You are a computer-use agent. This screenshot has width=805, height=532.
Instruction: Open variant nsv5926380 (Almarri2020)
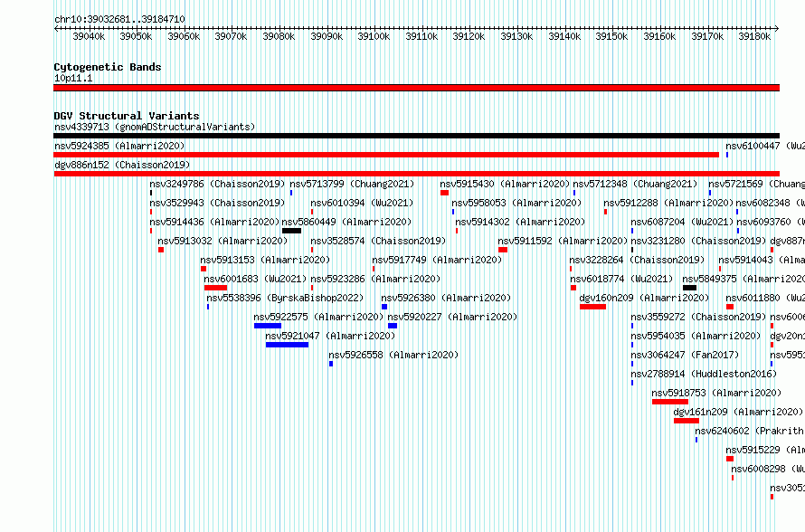click(x=446, y=298)
